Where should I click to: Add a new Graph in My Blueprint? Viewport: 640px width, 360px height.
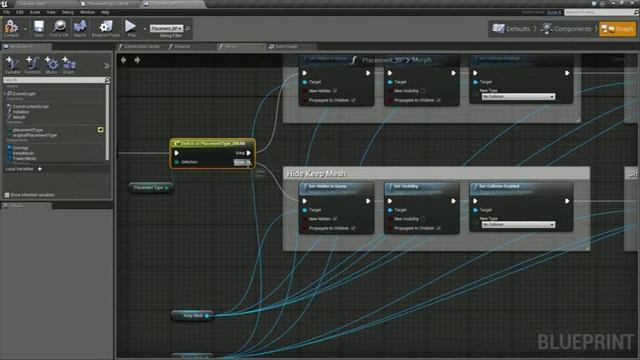click(x=69, y=64)
